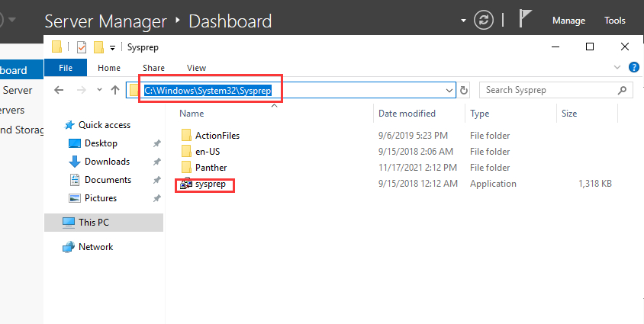Click the Dashboard breadcrumb in Server Manager
This screenshot has height=324, width=644.
[x=230, y=21]
